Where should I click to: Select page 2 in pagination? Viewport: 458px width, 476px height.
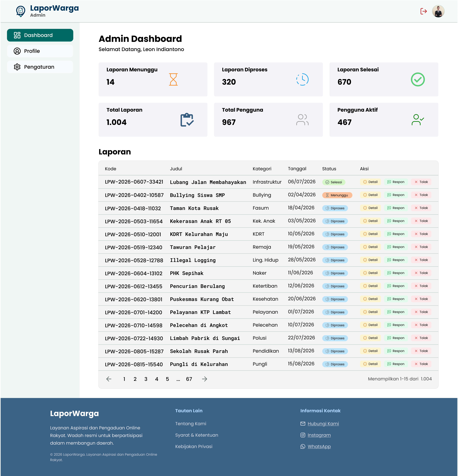135,379
